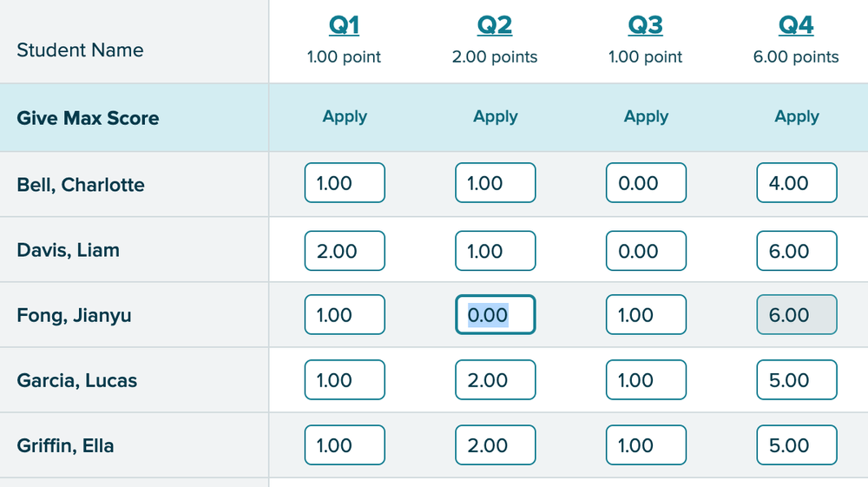Select Ella Griffin's Q1 score field

(x=345, y=445)
